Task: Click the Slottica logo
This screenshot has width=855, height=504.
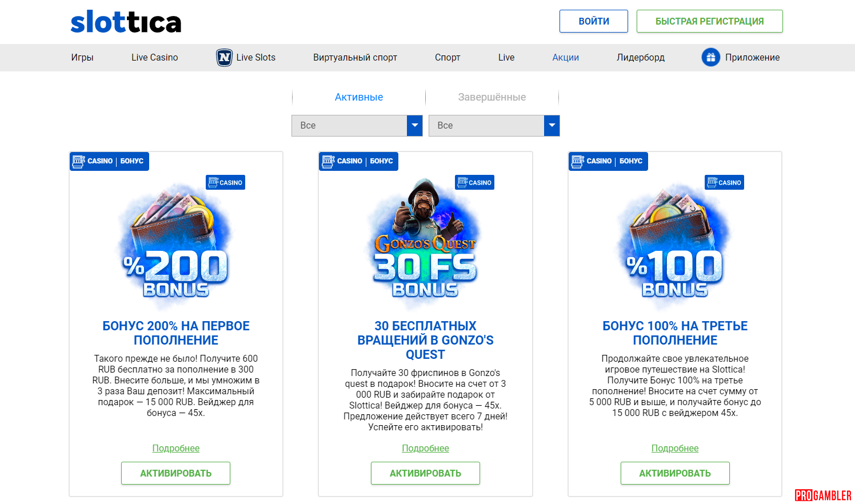Action: (126, 22)
